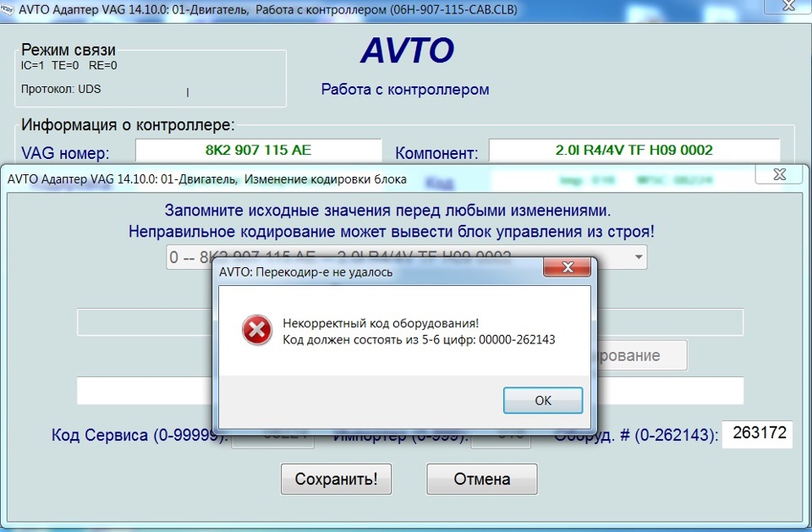
Task: Click the Протокол: UDS text
Action: pyautogui.click(x=61, y=89)
